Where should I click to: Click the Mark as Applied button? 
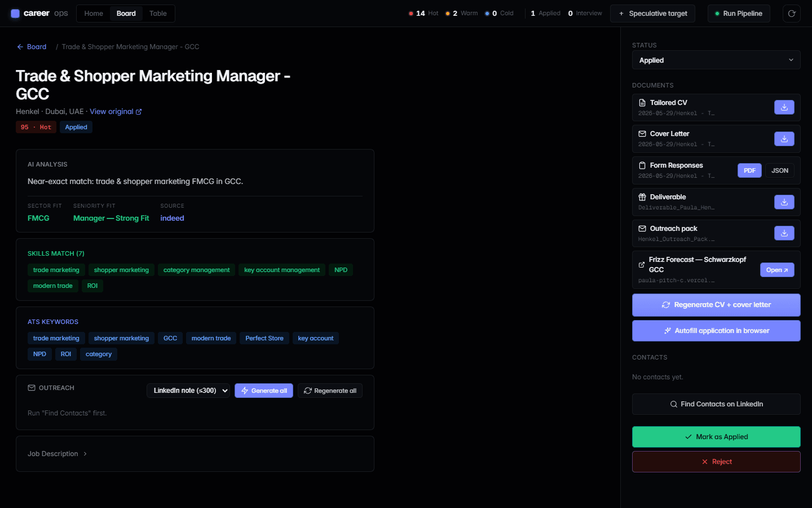point(716,437)
